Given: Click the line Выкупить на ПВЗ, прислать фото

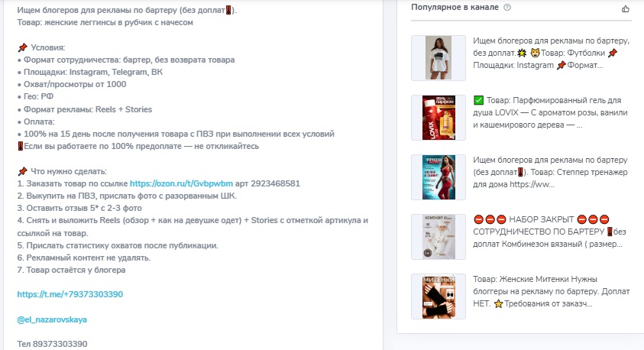Looking at the screenshot, I should pyautogui.click(x=127, y=196).
